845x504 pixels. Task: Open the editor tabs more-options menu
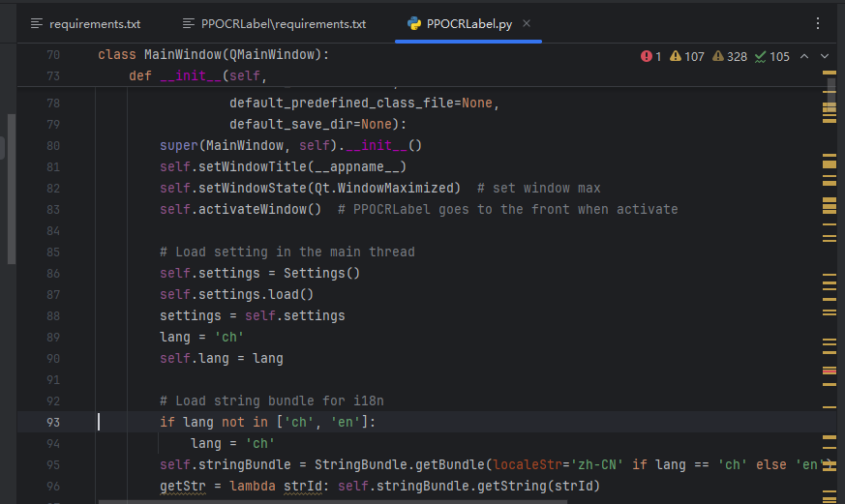pyautogui.click(x=818, y=23)
